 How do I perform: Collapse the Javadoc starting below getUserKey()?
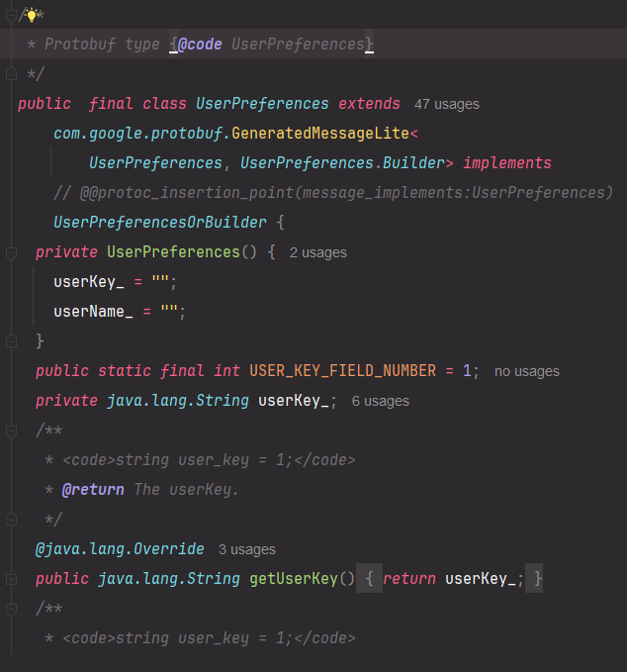tap(11, 610)
